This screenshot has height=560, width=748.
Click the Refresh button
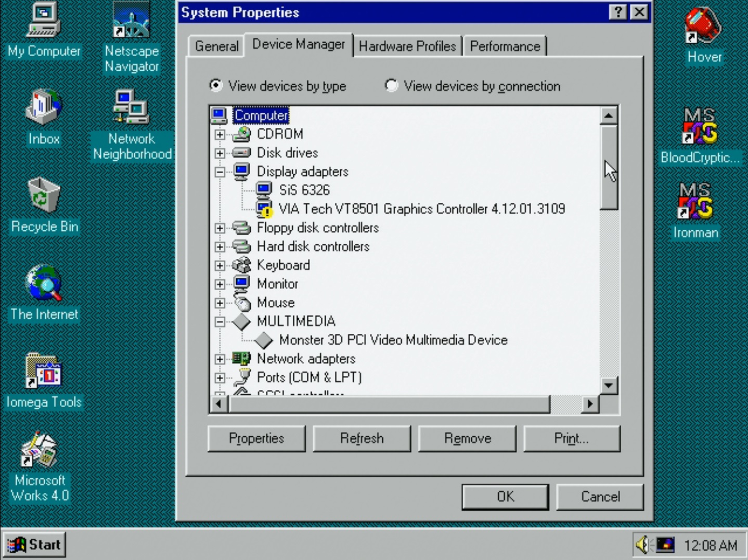tap(362, 438)
